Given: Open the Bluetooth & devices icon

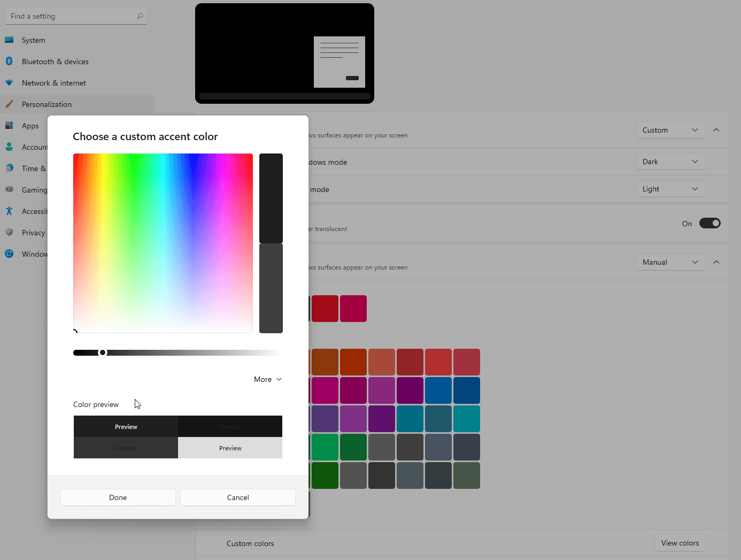Looking at the screenshot, I should tap(9, 62).
